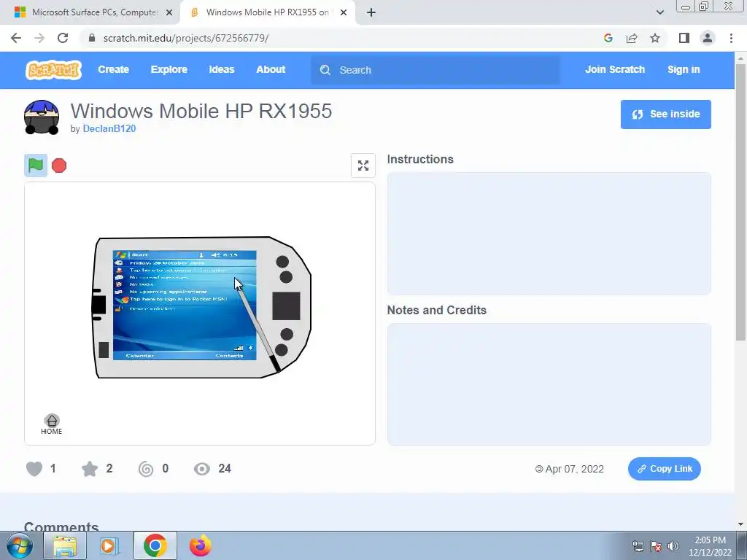The width and height of the screenshot is (747, 560).
Task: Click Calendar on the PDA screen
Action: 139,356
